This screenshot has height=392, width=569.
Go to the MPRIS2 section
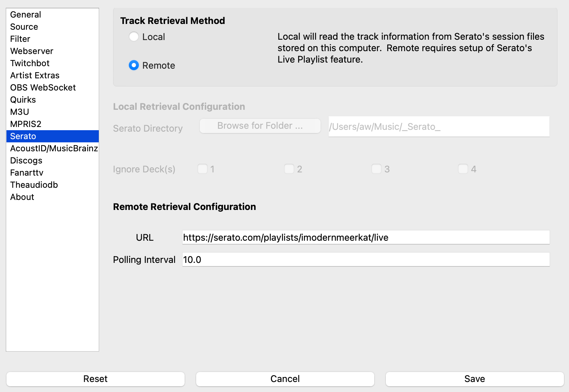pos(26,124)
